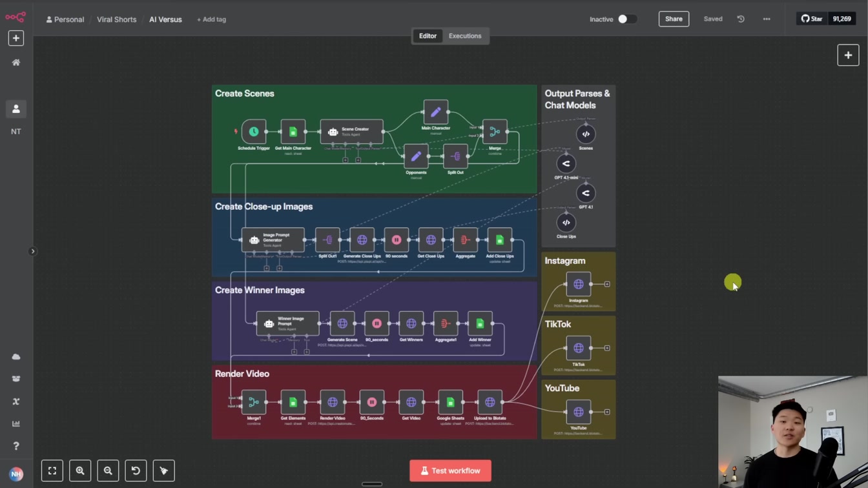Select the Upload to Blotato node

click(x=490, y=402)
